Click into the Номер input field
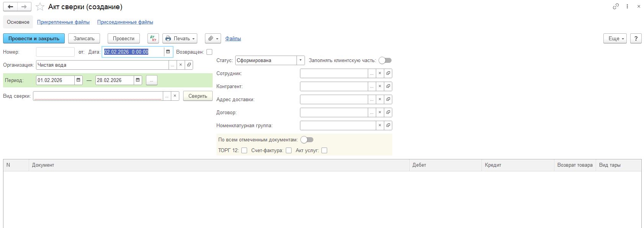 coord(55,52)
